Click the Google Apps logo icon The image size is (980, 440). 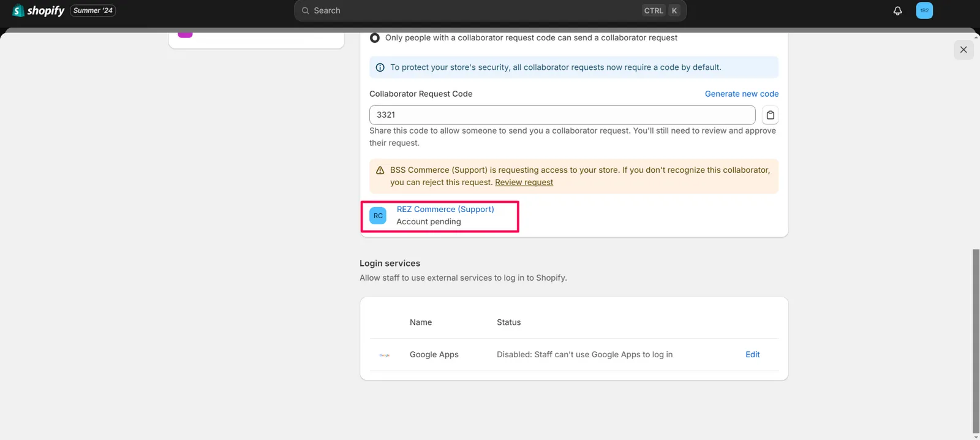(x=384, y=355)
